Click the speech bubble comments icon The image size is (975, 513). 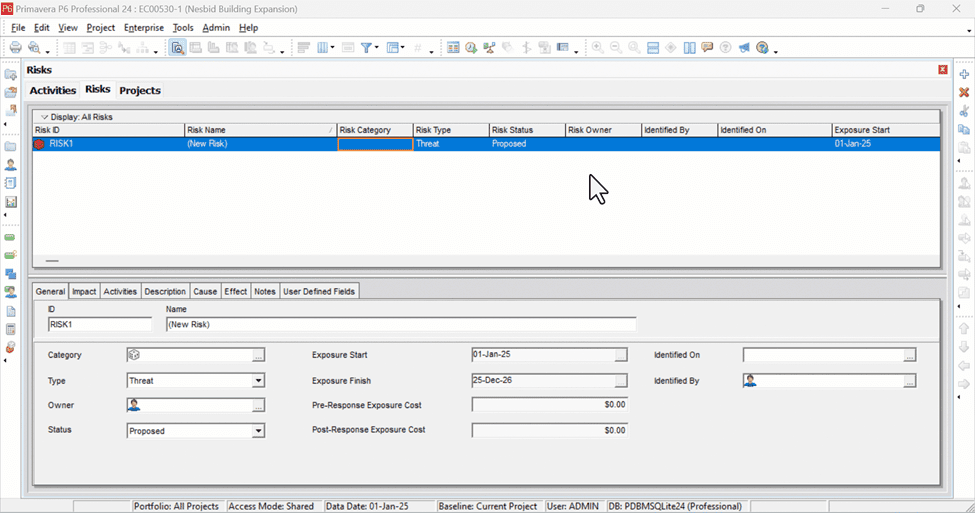click(707, 48)
